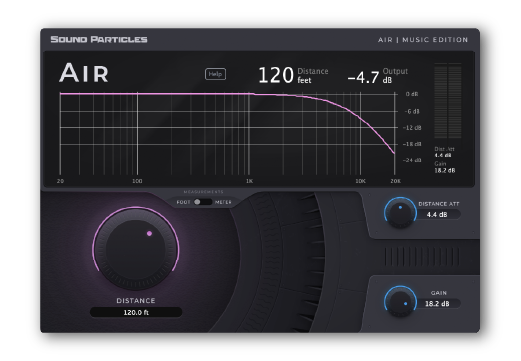The image size is (521, 361).
Task: Click the output level meter
Action: tap(448, 101)
